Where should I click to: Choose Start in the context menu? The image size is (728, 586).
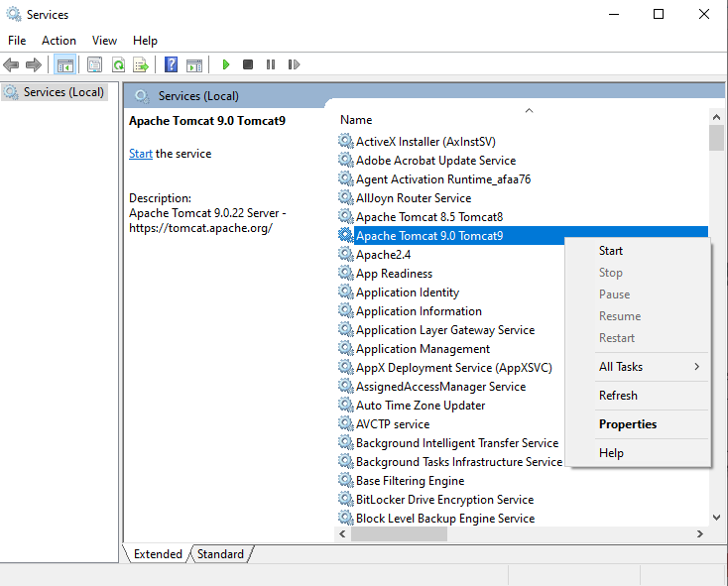tap(639, 251)
